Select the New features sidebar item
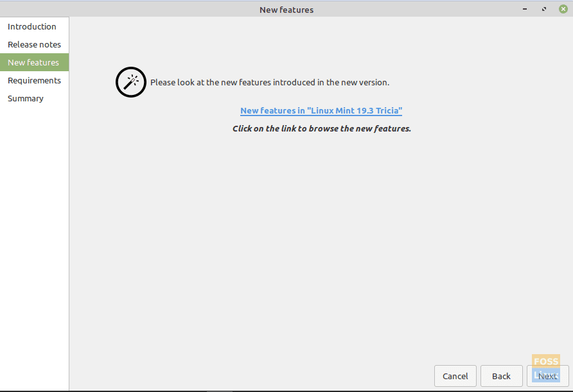Viewport: 573px width, 392px height. (x=33, y=62)
